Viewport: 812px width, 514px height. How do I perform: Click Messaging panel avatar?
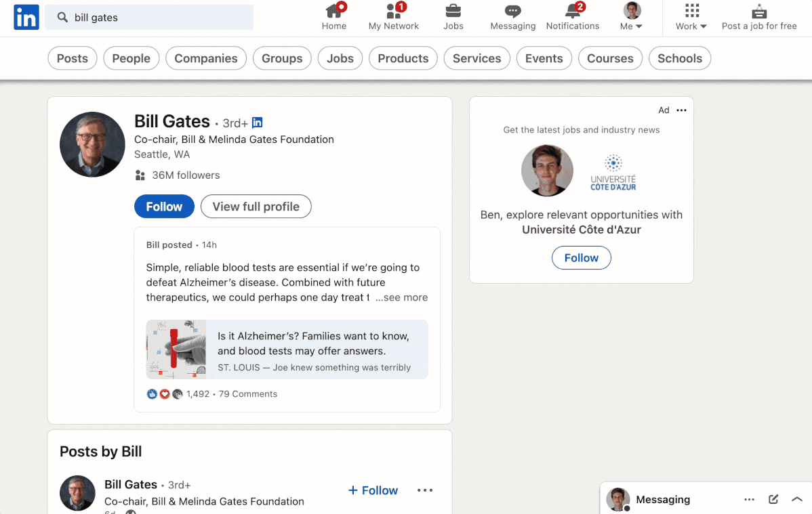tap(617, 500)
